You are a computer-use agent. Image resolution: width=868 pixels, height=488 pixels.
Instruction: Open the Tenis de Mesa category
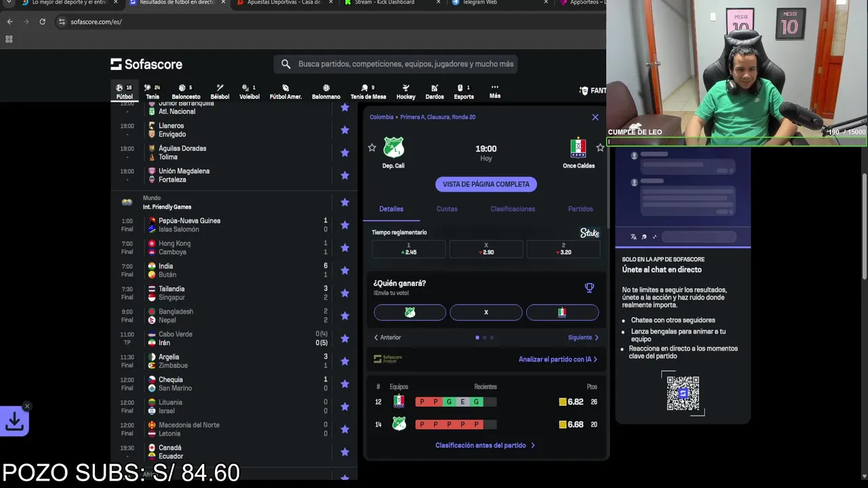[368, 91]
